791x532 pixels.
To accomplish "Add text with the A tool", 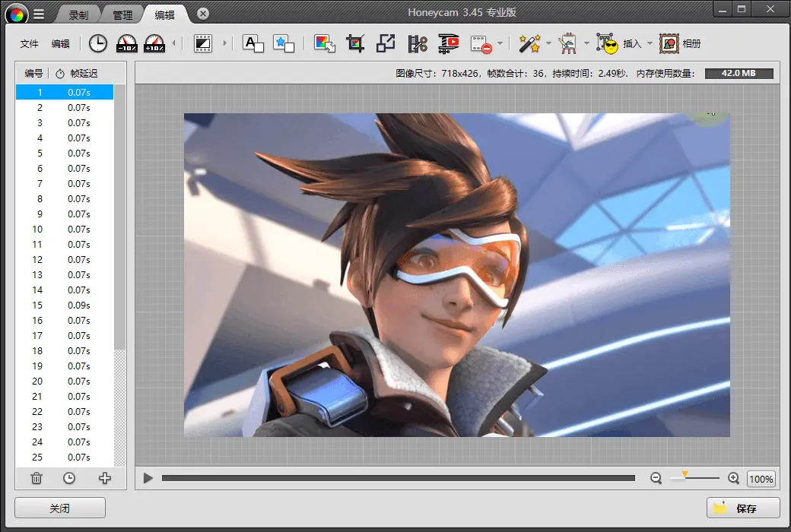I will coord(253,43).
